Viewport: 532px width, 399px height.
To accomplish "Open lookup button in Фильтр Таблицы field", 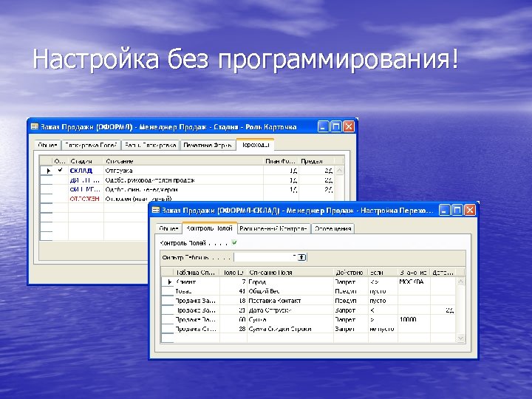I will (301, 257).
